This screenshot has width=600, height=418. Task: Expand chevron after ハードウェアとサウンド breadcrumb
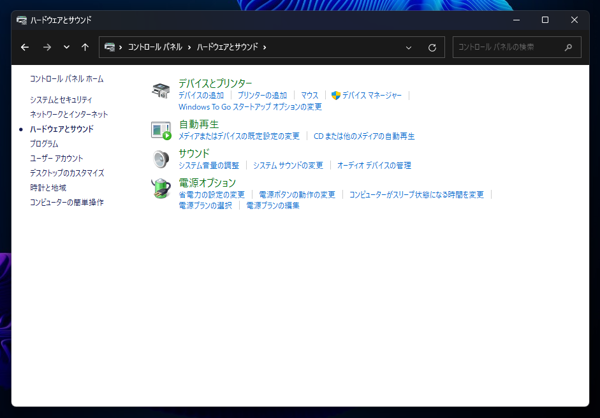[x=264, y=47]
